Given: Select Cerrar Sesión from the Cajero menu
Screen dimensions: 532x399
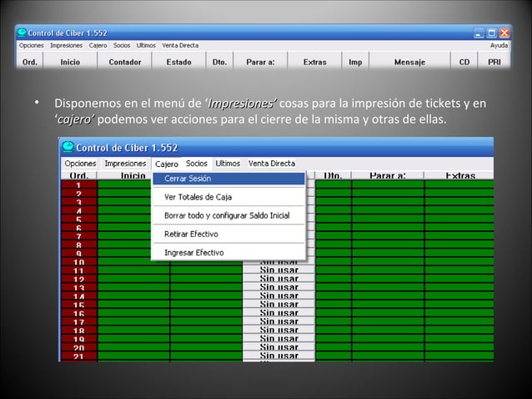Looking at the screenshot, I should click(x=228, y=179).
